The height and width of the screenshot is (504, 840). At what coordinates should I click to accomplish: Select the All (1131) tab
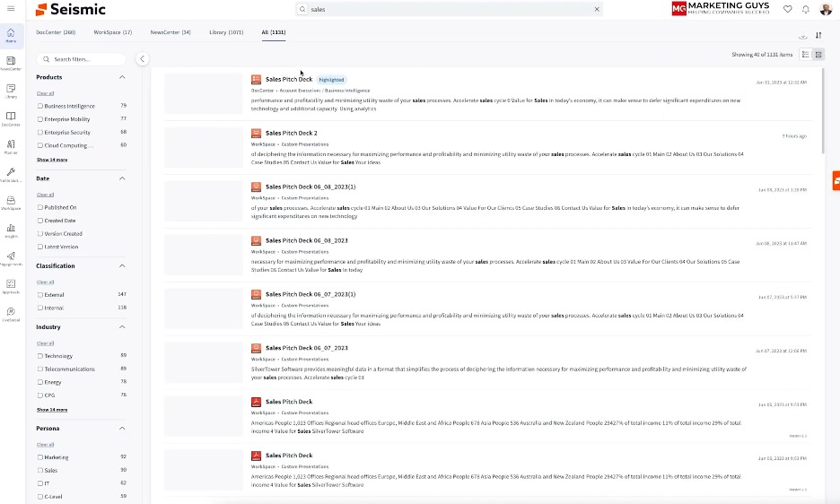[273, 32]
